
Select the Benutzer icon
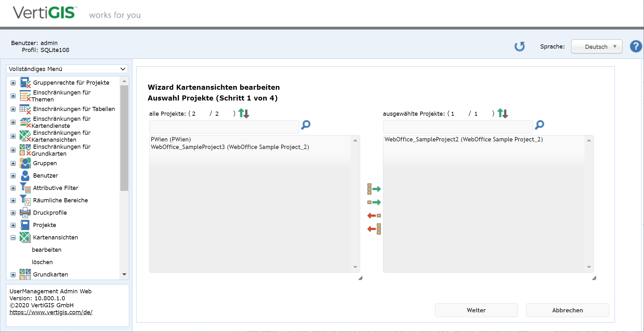coord(25,176)
